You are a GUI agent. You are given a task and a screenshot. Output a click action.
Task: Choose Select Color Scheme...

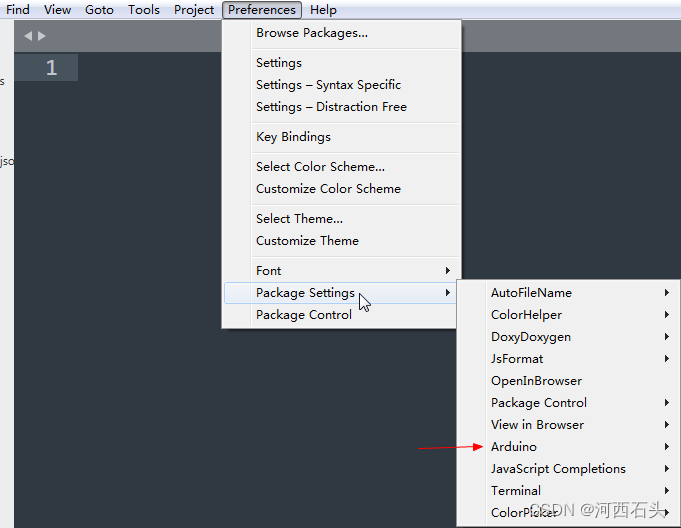point(341,167)
